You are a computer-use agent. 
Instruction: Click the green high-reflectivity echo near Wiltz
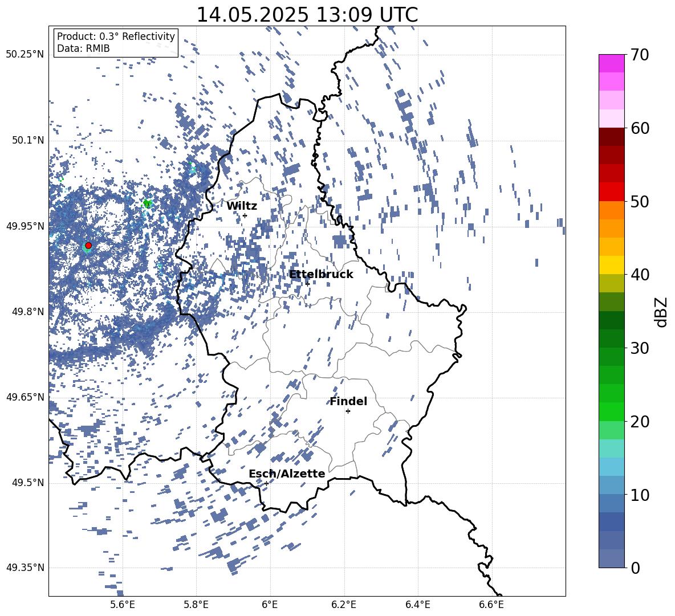point(147,203)
